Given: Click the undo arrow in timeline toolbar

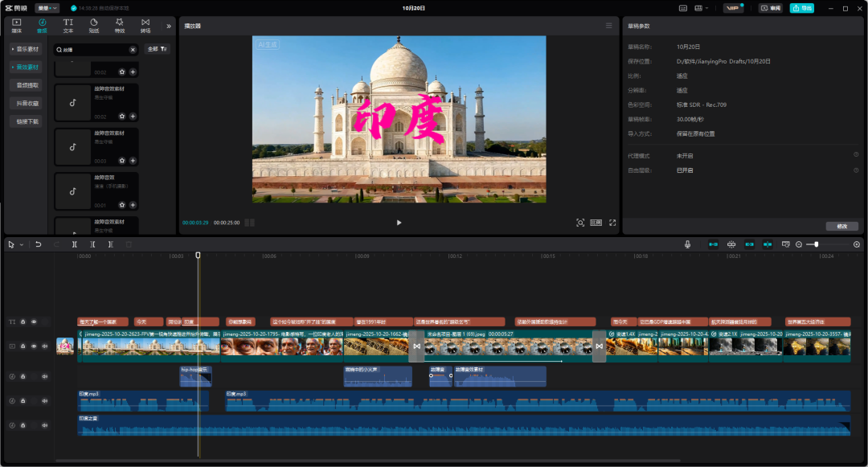Looking at the screenshot, I should pos(38,244).
